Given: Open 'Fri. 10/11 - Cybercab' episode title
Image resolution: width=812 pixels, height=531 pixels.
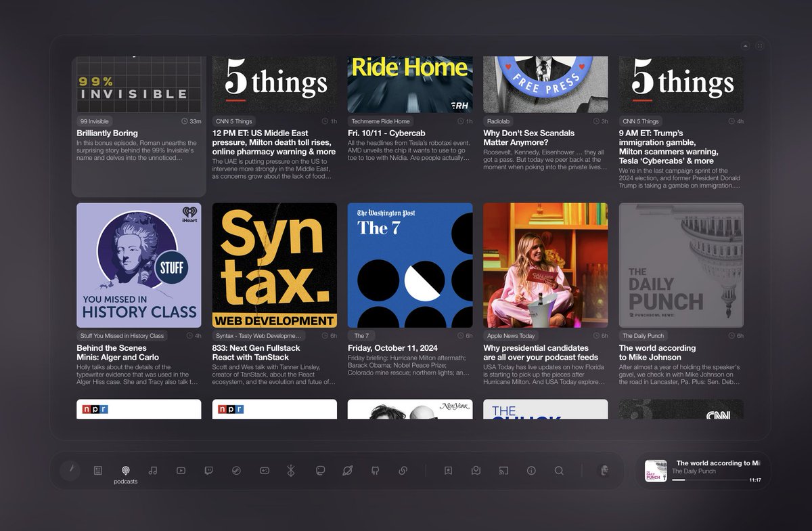Looking at the screenshot, I should coord(386,133).
